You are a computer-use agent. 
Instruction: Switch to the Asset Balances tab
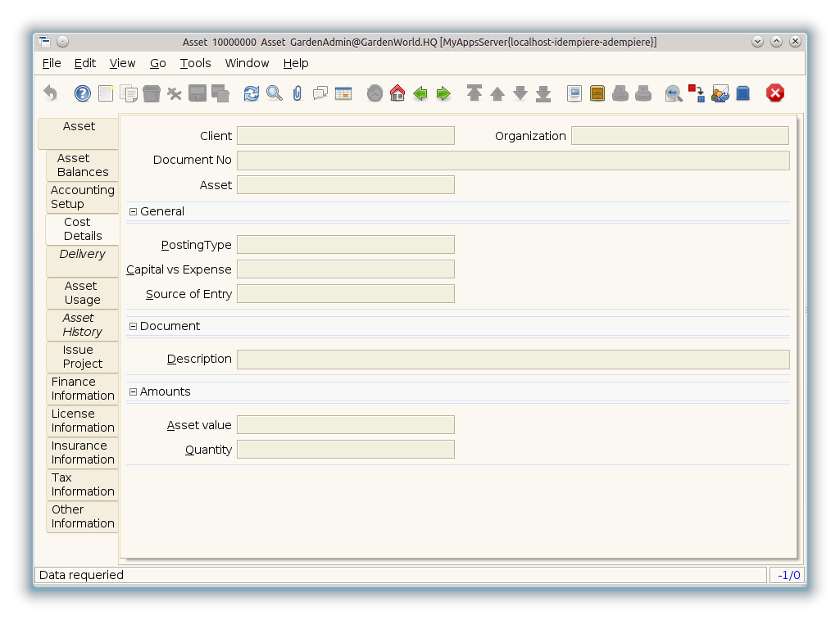tap(83, 165)
